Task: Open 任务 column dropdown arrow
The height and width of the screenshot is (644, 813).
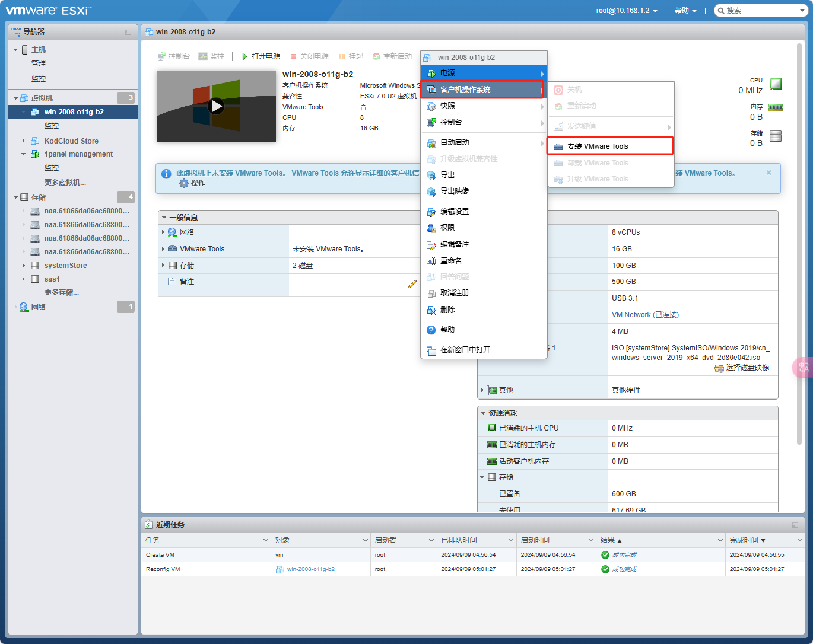Action: (265, 540)
